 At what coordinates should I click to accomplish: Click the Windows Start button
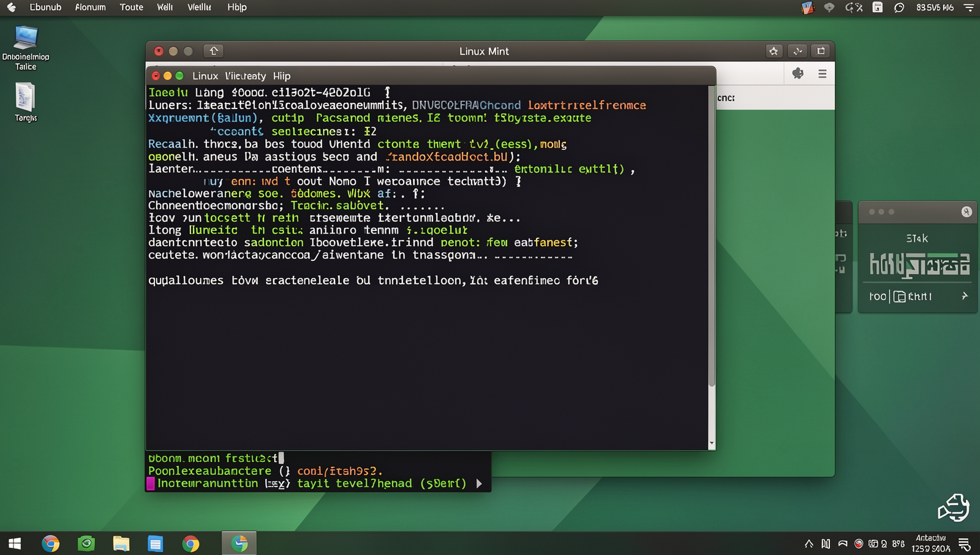click(x=15, y=543)
